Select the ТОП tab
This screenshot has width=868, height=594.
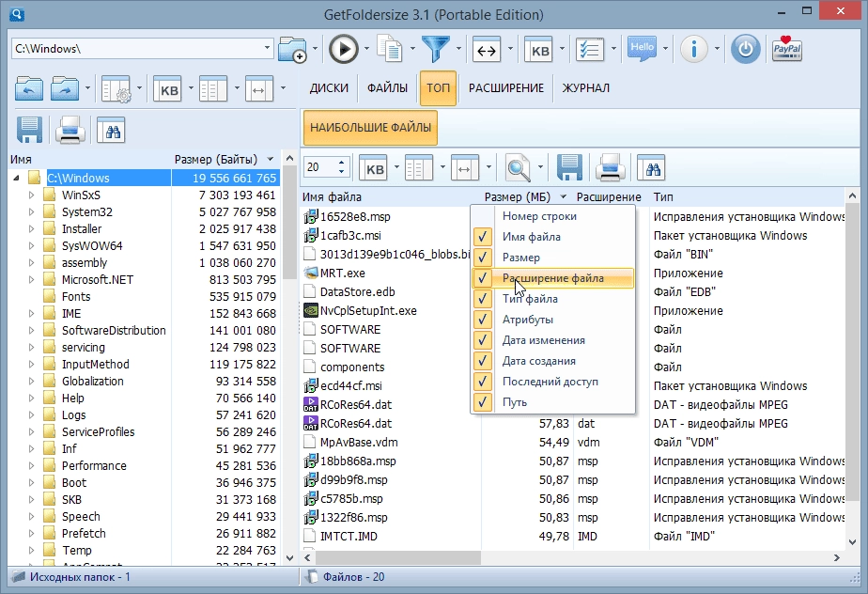click(438, 88)
